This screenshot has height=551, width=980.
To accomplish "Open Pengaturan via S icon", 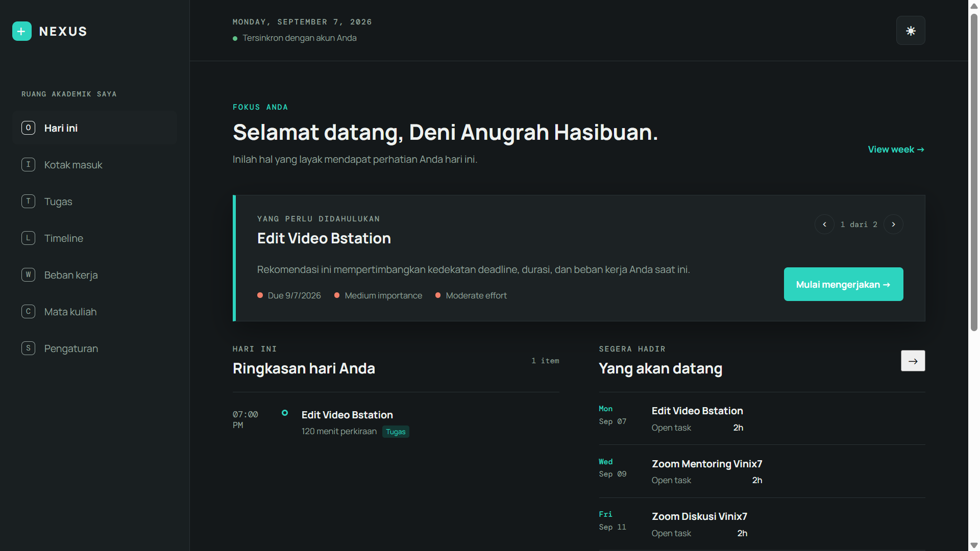I will coord(28,348).
